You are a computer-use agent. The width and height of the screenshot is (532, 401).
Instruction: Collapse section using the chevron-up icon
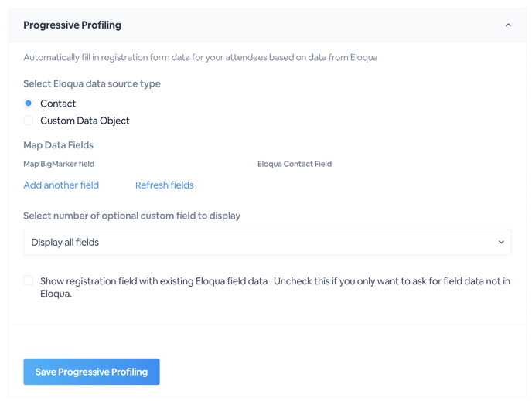pyautogui.click(x=508, y=25)
